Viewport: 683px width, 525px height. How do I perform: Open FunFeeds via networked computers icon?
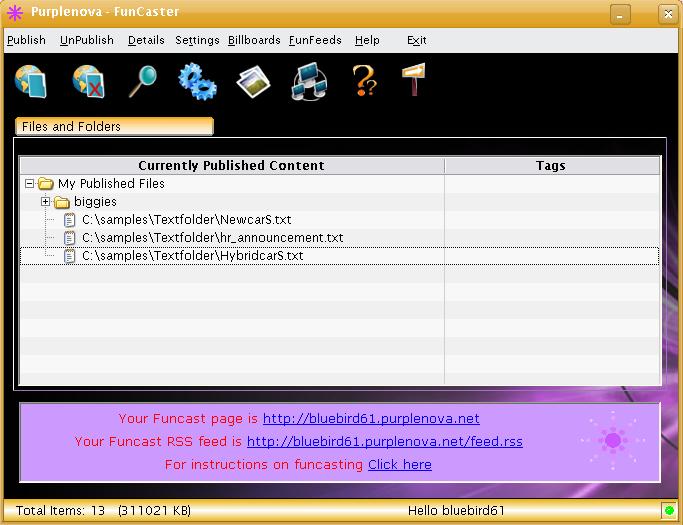pos(309,81)
